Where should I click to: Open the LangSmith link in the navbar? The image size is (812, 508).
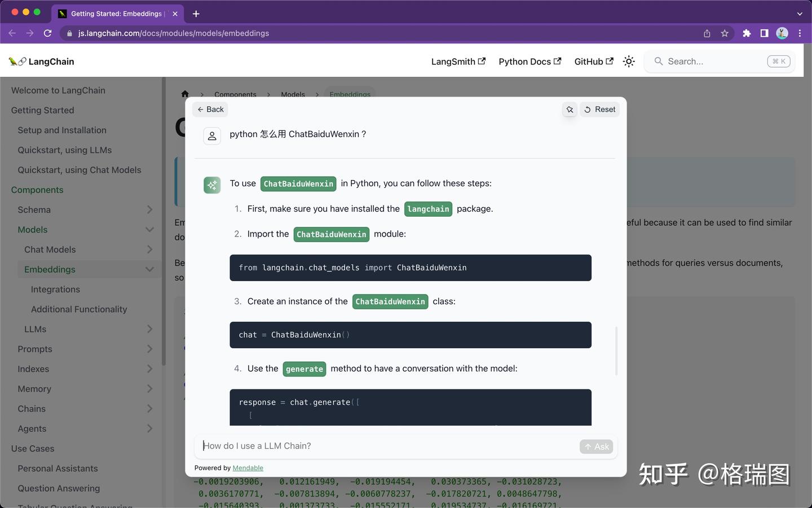pos(458,62)
